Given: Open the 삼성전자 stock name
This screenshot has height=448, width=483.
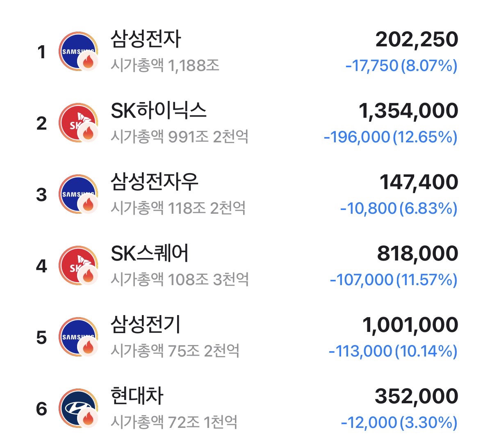Looking at the screenshot, I should pos(146,39).
